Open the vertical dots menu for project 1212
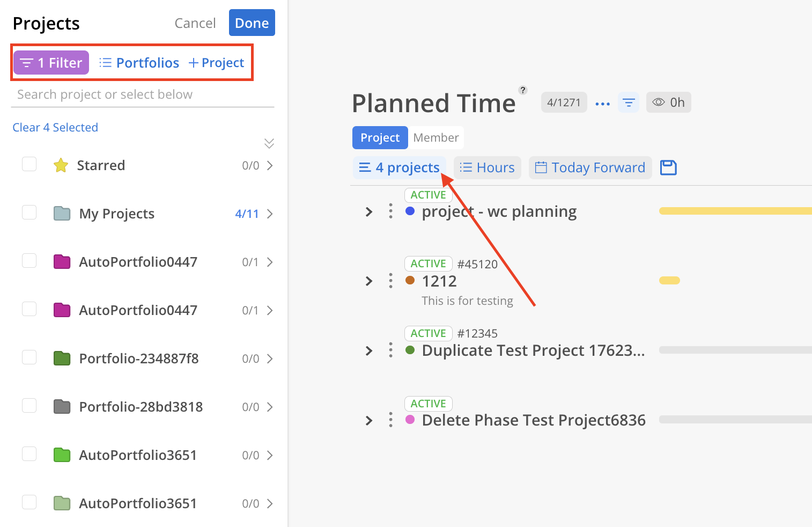This screenshot has width=812, height=527. [x=390, y=281]
